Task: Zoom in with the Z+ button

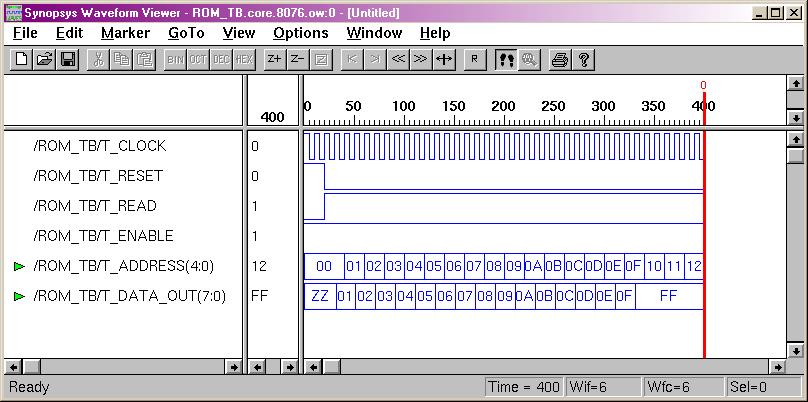Action: pyautogui.click(x=274, y=59)
